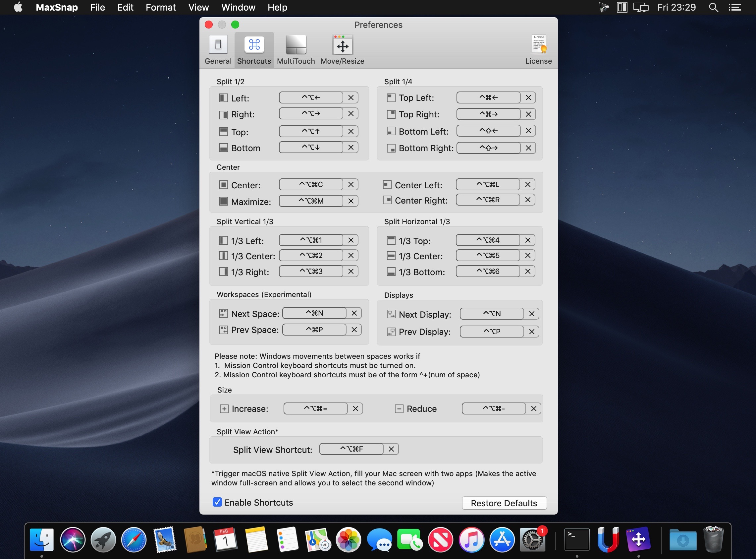Launch Safari from the Dock
The image size is (756, 559).
tap(134, 539)
